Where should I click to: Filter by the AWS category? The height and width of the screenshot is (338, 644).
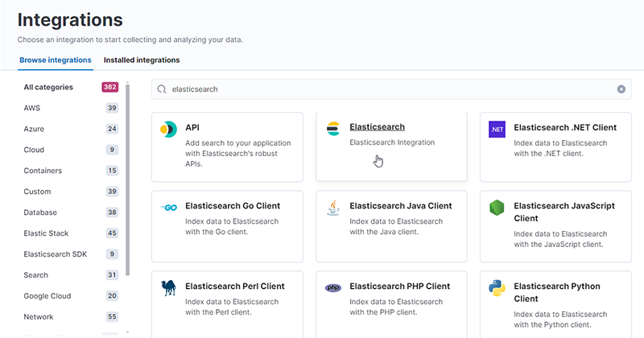pyautogui.click(x=32, y=108)
